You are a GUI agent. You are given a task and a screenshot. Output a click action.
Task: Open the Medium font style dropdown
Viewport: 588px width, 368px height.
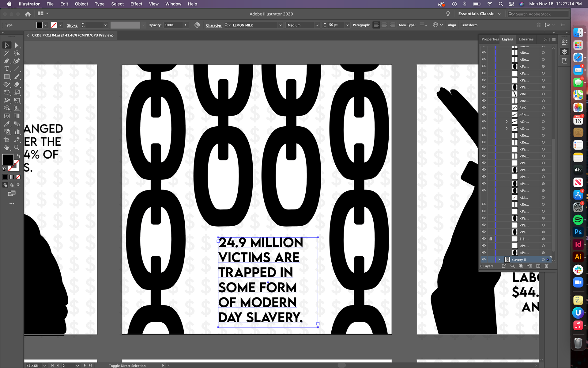click(317, 25)
